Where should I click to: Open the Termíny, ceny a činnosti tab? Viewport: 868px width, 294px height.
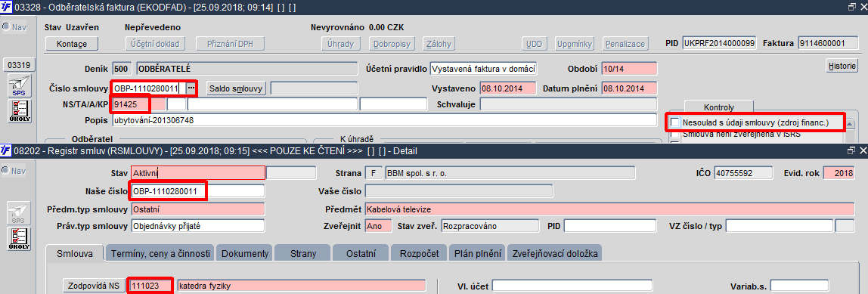(160, 254)
